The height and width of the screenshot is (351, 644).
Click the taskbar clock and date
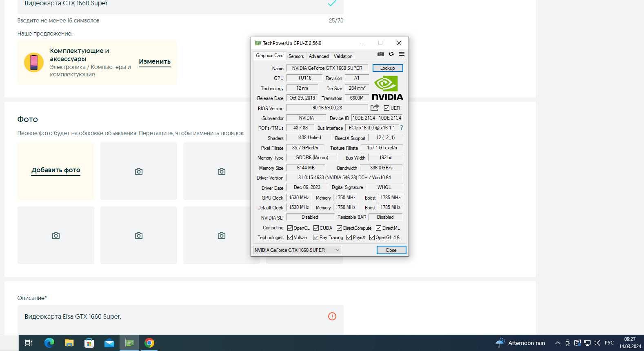630,343
